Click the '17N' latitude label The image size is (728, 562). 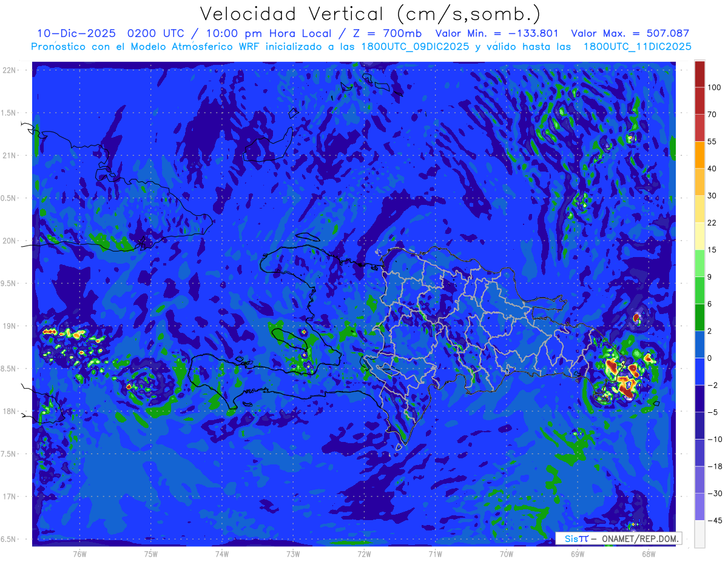[10, 497]
